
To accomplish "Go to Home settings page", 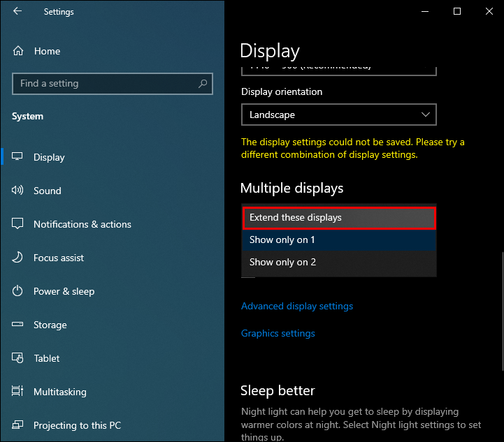I will coord(48,51).
